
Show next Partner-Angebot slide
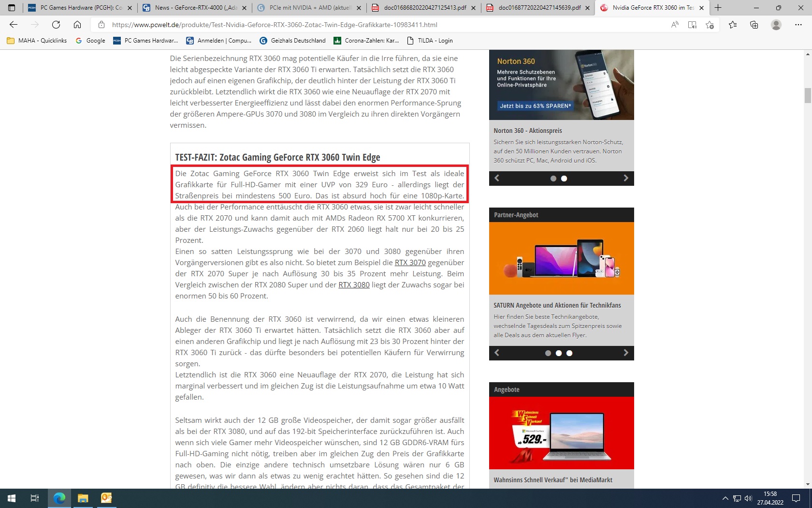point(626,353)
